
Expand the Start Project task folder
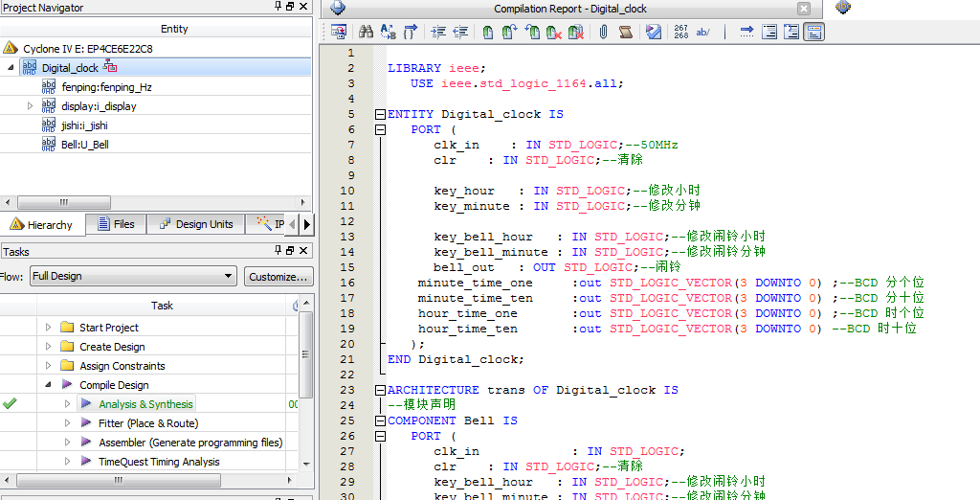(49, 328)
